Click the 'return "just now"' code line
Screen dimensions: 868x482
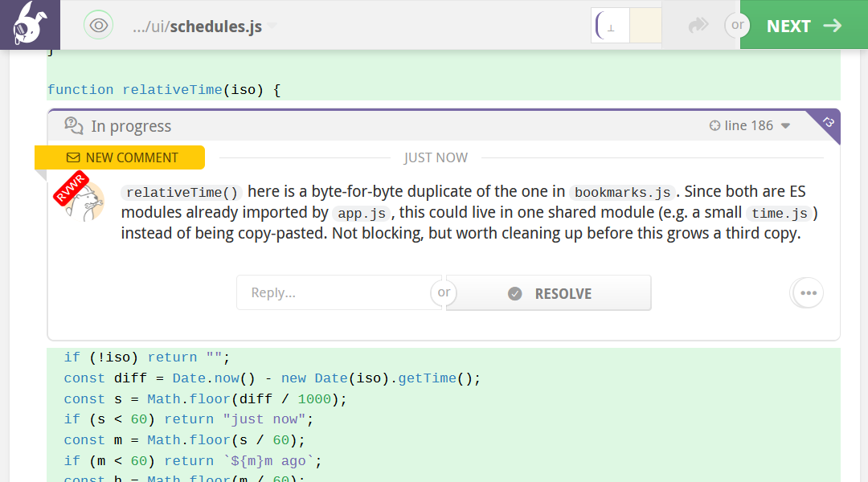click(x=188, y=419)
